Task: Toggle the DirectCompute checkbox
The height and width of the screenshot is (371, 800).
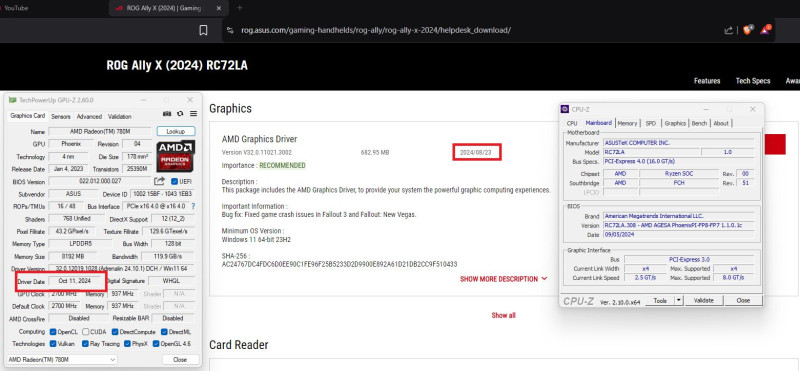Action: [x=115, y=332]
